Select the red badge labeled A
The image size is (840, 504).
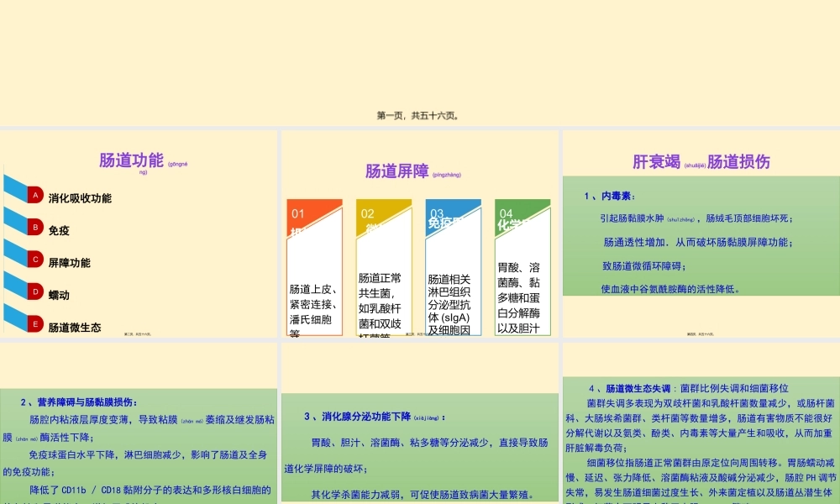pyautogui.click(x=34, y=195)
